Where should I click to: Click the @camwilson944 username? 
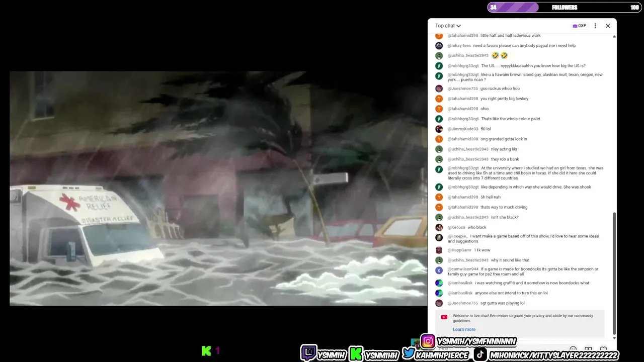tap(463, 269)
